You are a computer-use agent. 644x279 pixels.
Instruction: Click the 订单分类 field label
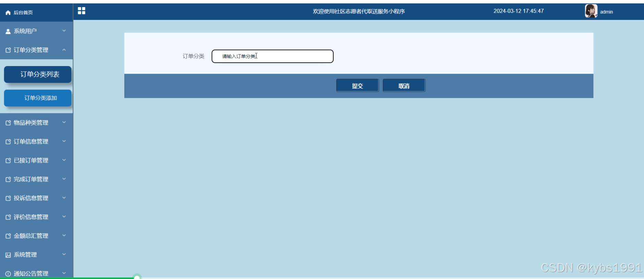[193, 56]
